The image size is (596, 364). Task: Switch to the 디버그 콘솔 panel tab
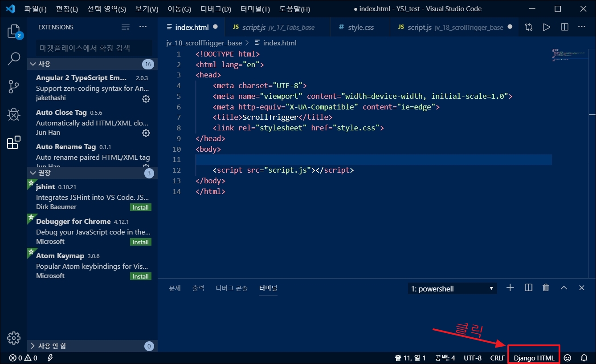tap(232, 288)
